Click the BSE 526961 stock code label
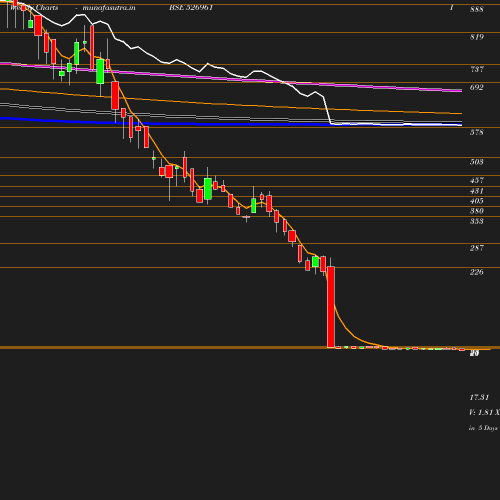This screenshot has width=500, height=500. point(191,8)
